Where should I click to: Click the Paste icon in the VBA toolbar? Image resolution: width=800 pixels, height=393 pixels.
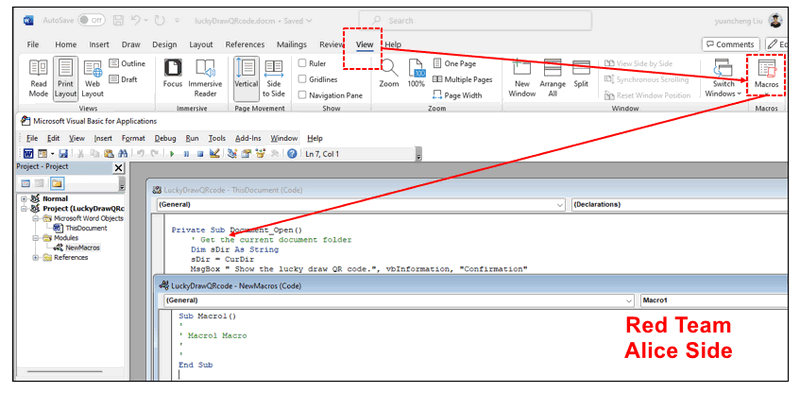click(109, 154)
